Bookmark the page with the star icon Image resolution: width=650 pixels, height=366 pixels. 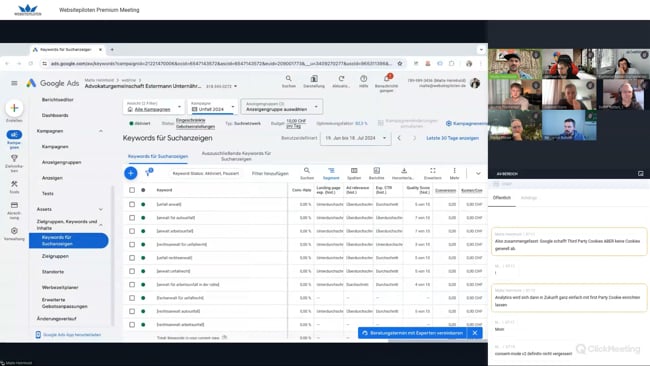400,63
